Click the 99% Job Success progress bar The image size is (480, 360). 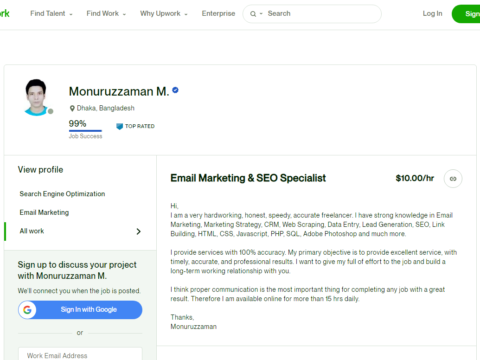[85, 131]
